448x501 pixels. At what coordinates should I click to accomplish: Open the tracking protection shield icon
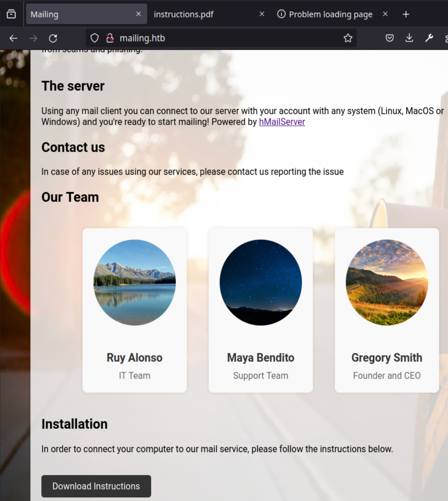click(x=95, y=38)
